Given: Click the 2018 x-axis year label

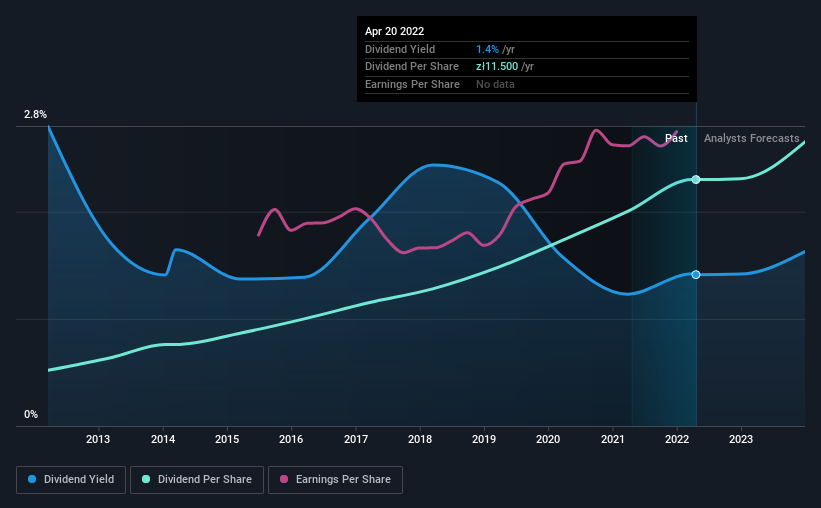Looking at the screenshot, I should tap(420, 439).
